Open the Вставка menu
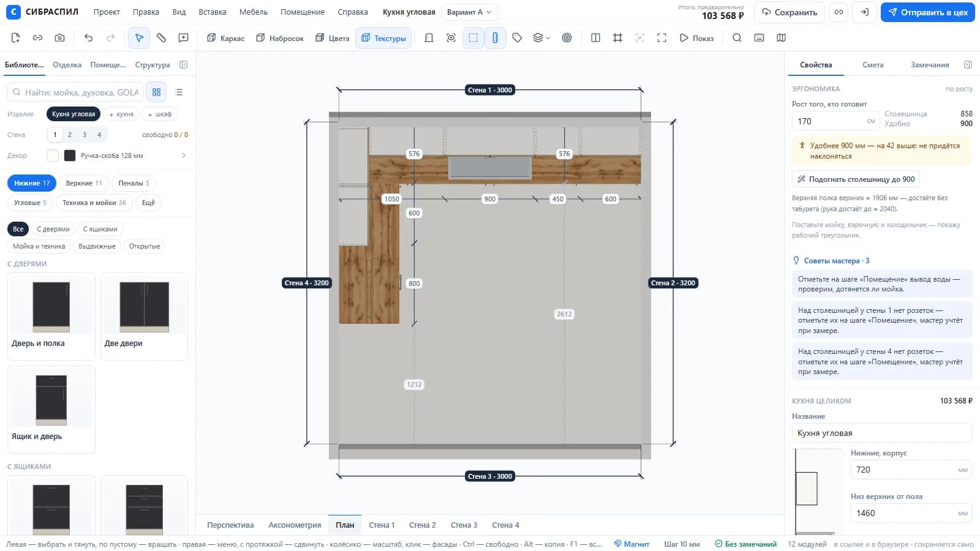Screen dimensions: 980x551 212,12
